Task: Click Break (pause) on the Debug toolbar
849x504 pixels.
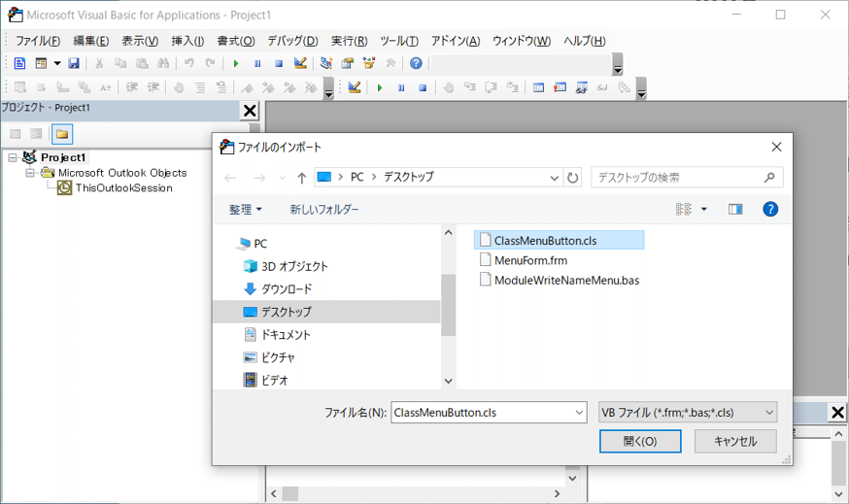Action: coord(401,87)
